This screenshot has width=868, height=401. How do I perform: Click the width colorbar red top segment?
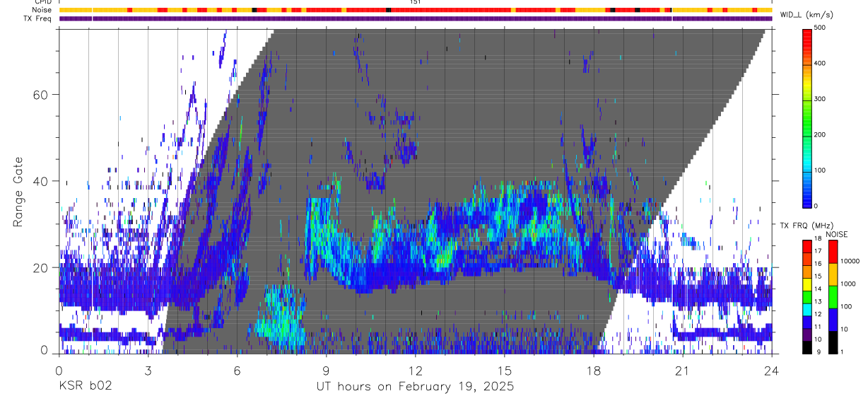807,42
